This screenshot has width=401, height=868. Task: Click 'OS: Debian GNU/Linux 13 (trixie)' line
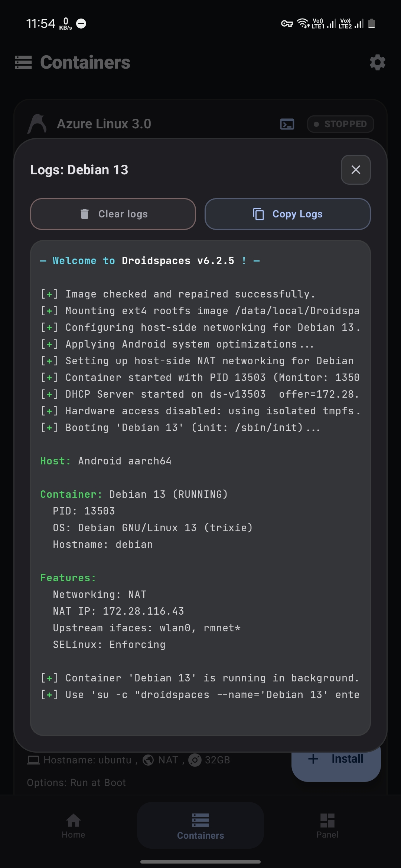point(153,528)
